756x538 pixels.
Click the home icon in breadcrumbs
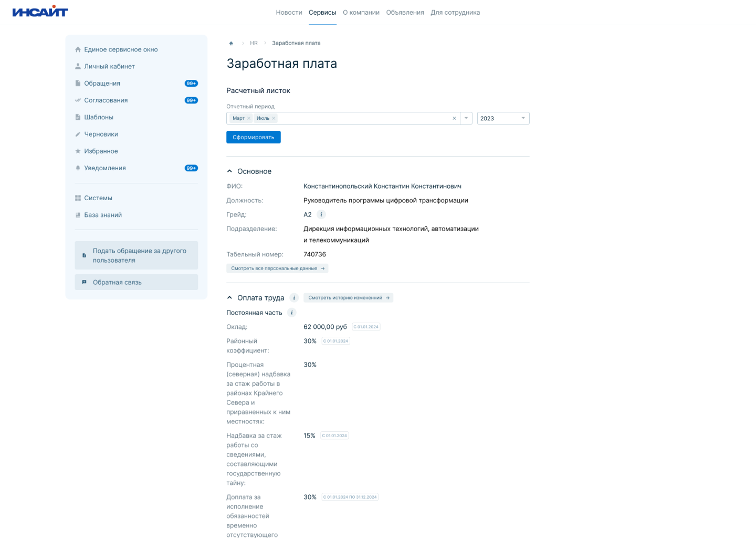coord(231,44)
